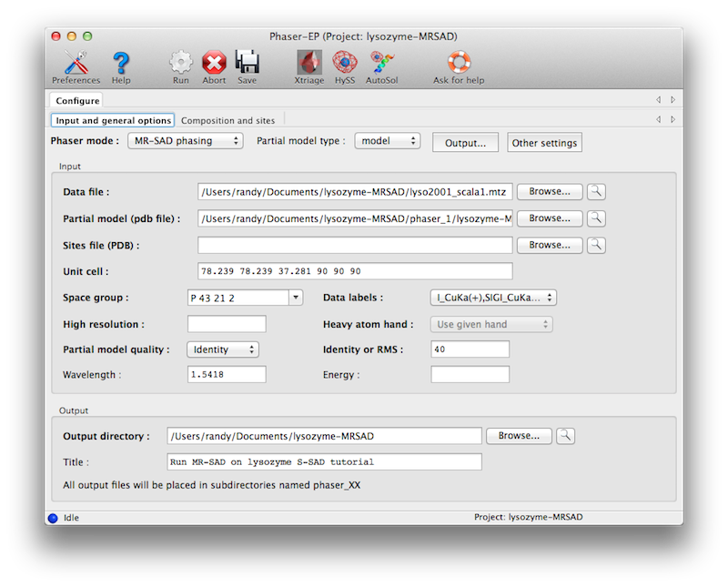The width and height of the screenshot is (728, 587).
Task: View Data file with magnifier icon
Action: click(596, 192)
